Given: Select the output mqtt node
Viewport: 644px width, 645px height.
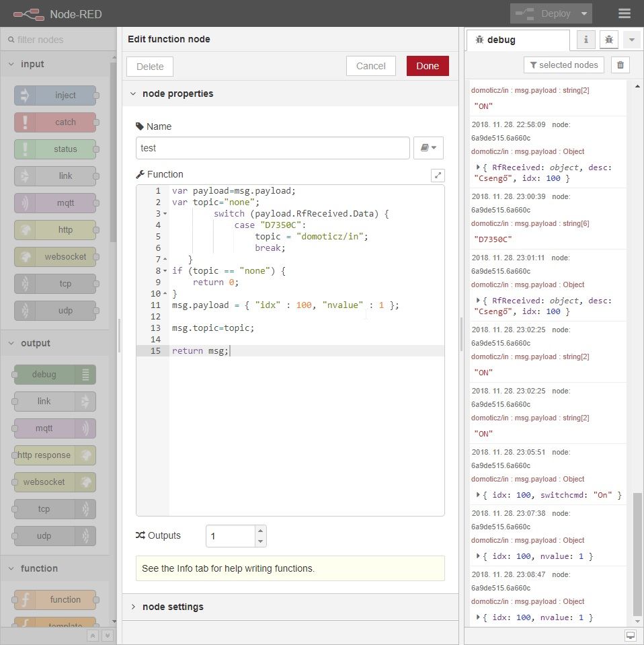Looking at the screenshot, I should [x=55, y=428].
